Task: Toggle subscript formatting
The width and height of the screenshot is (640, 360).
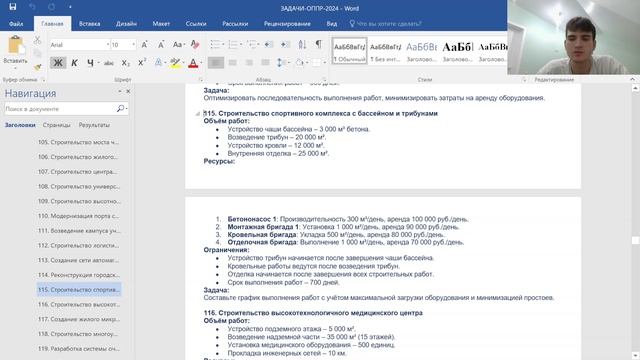Action: [x=125, y=62]
